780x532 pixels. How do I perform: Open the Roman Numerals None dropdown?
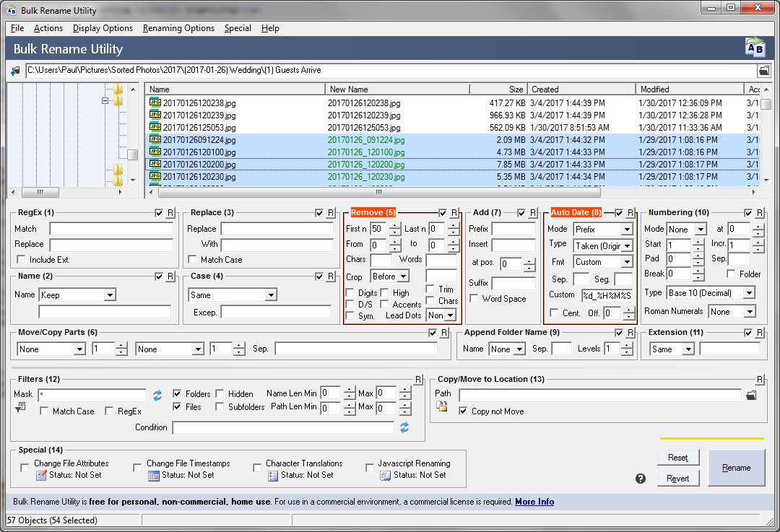[750, 312]
